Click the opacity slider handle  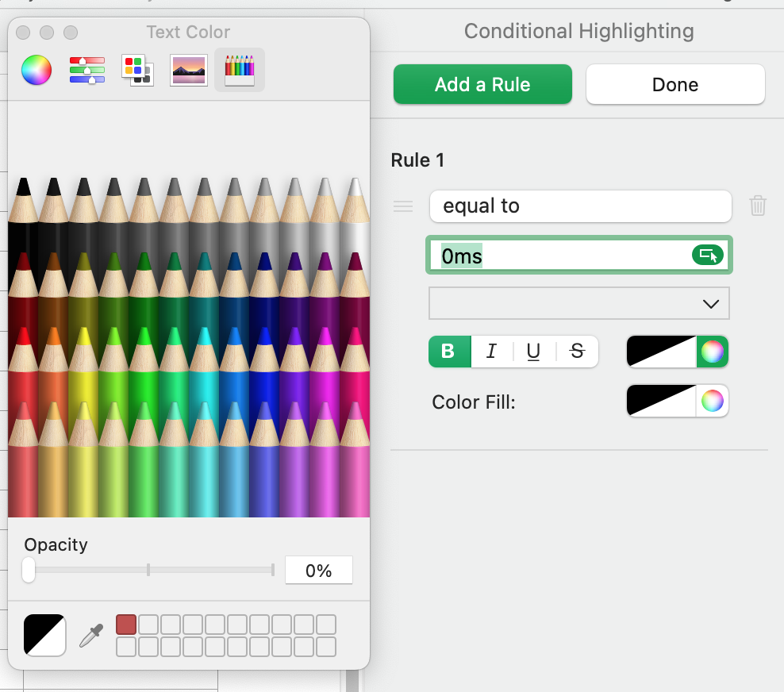point(29,570)
